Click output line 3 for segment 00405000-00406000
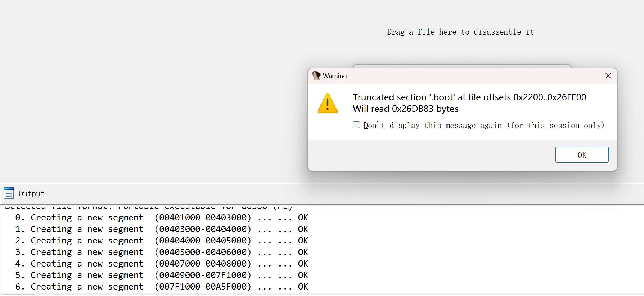This screenshot has width=644, height=296. 161,252
